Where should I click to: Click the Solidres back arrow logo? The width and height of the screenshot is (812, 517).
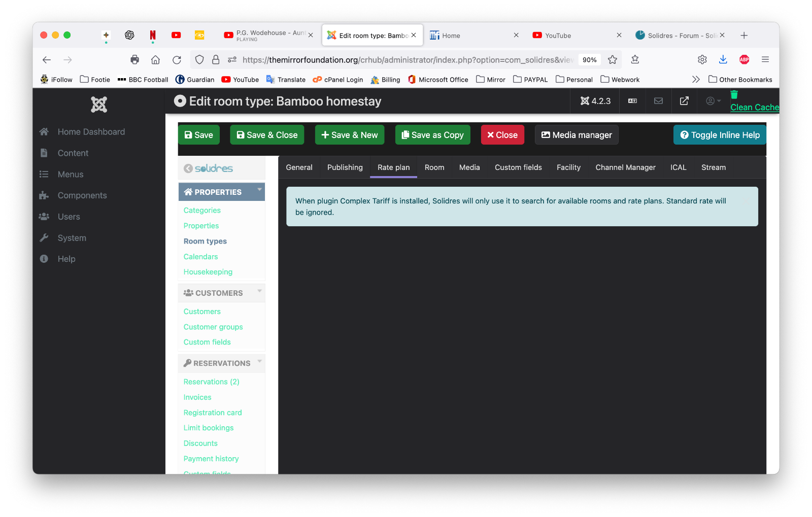[188, 168]
